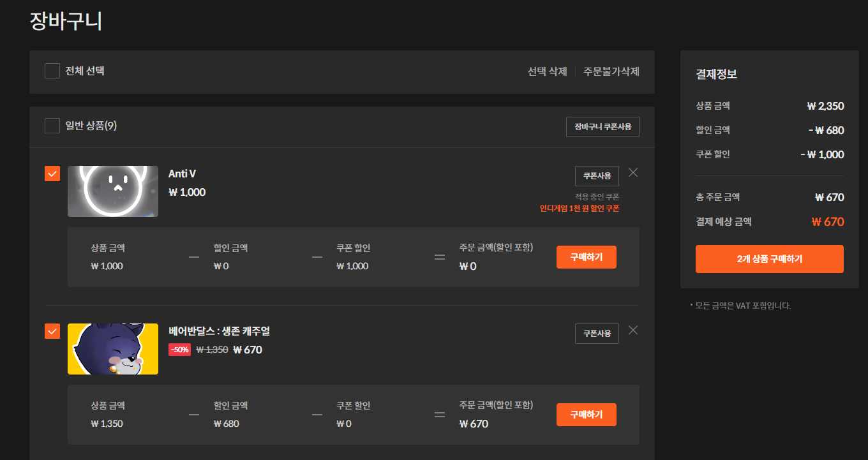
Task: Click the red -50% discount badge
Action: click(x=179, y=350)
